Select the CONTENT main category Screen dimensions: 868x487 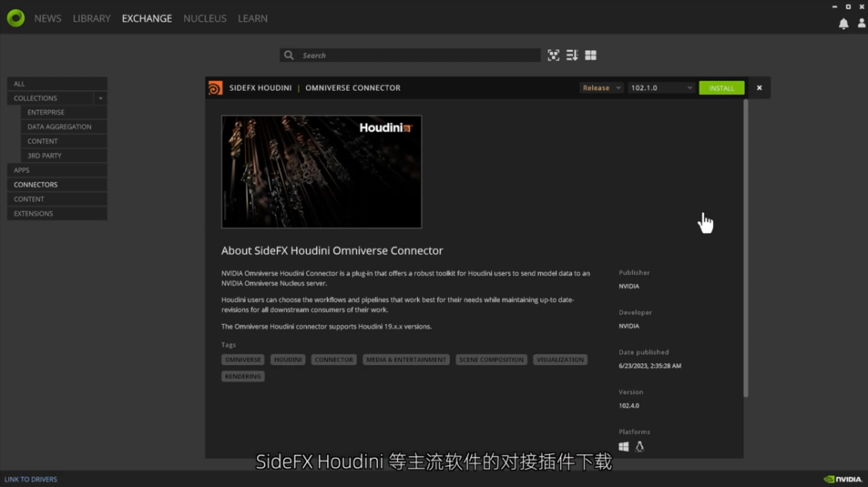point(57,198)
